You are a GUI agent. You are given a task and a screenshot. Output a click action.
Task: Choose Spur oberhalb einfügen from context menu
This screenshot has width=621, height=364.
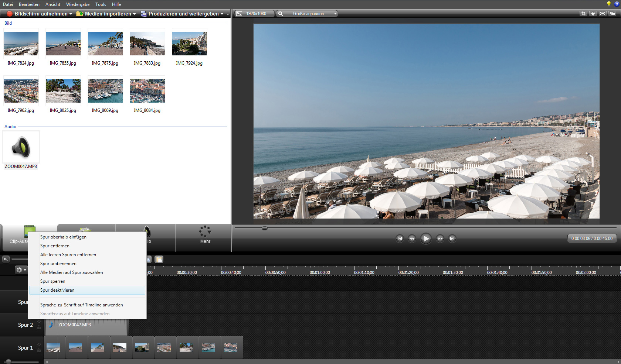[87, 237]
